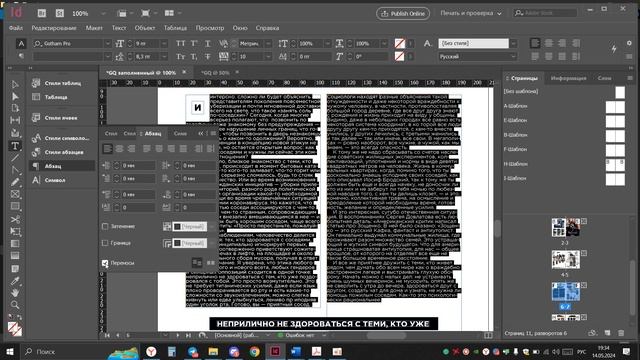Select the Free Transform tool
Image resolution: width=640 pixels, height=360 pixels.
15,231
